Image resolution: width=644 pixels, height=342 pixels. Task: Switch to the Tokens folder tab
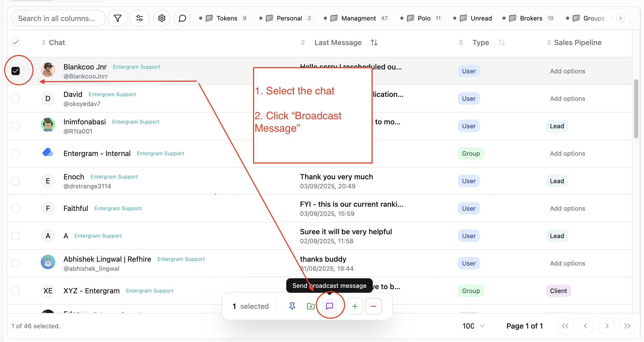(227, 18)
